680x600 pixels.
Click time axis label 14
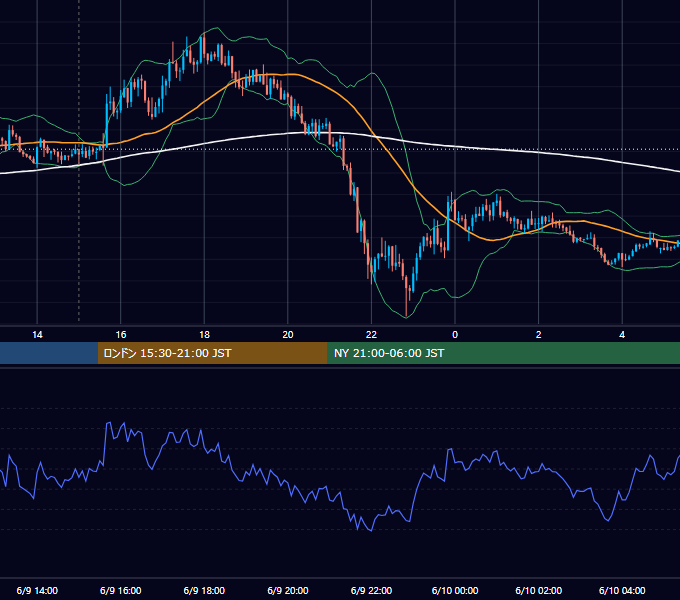point(37,335)
